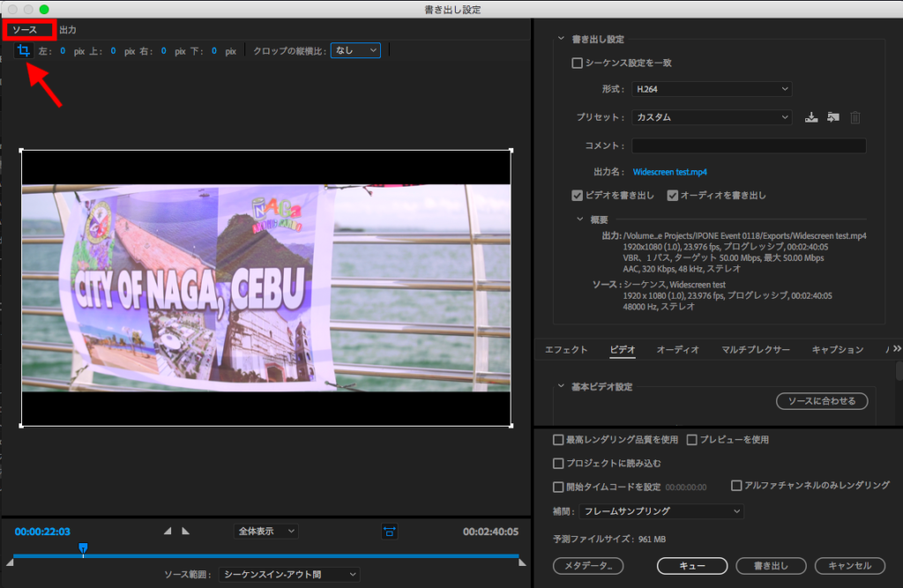Screen dimensions: 903x588
Task: Open the 形式 H.264 dropdown
Action: coord(711,89)
